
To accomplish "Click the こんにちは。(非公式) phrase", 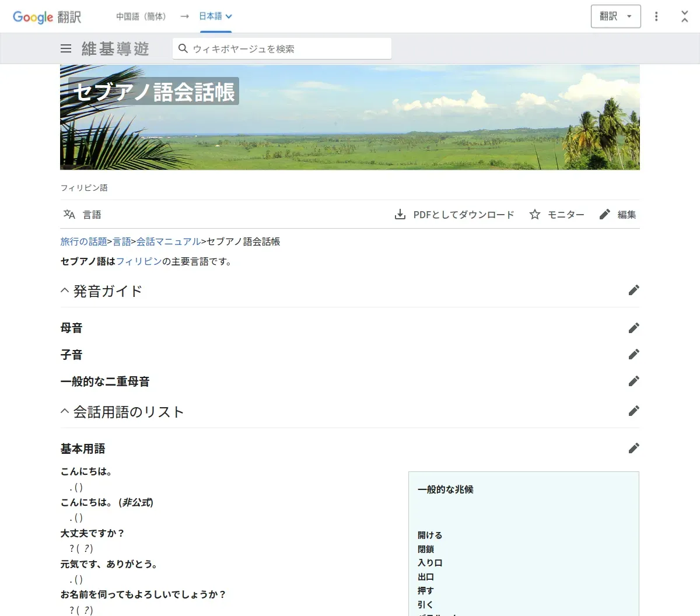I will point(107,502).
